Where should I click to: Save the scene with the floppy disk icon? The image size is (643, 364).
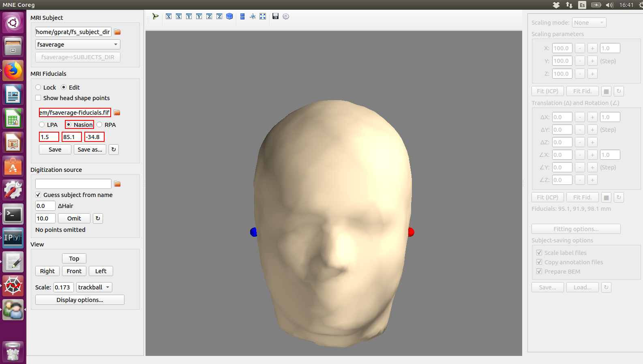click(x=276, y=16)
